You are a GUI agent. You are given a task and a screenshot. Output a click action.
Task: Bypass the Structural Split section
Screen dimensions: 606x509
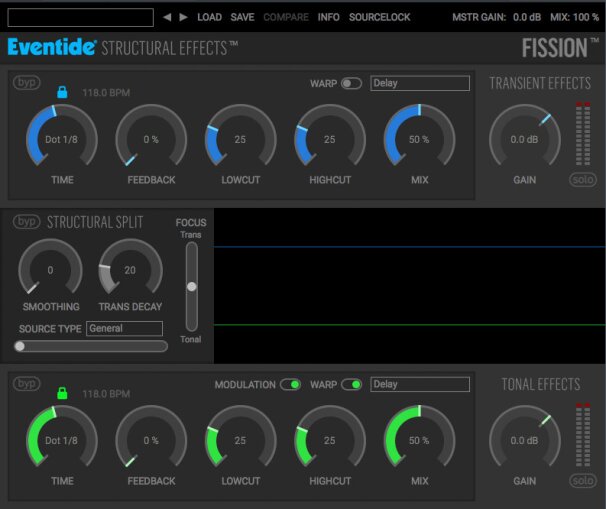[x=26, y=221]
